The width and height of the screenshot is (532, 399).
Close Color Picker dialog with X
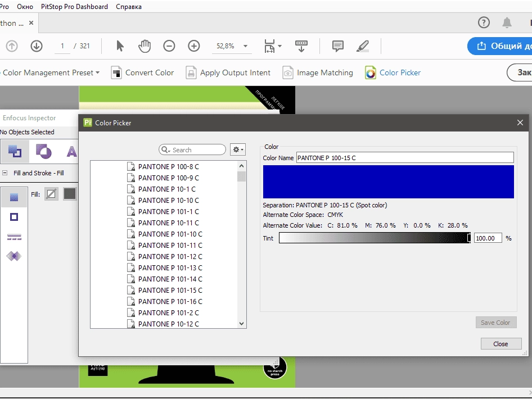click(x=520, y=123)
